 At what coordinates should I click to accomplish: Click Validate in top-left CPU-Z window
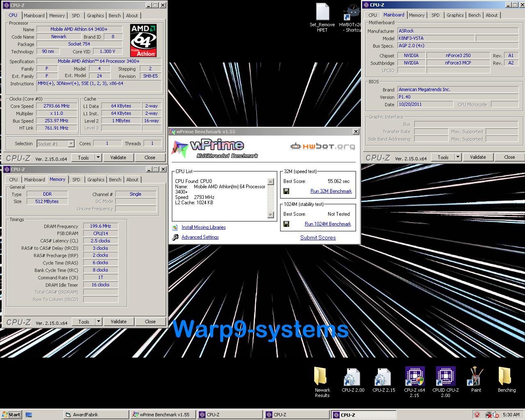[118, 157]
